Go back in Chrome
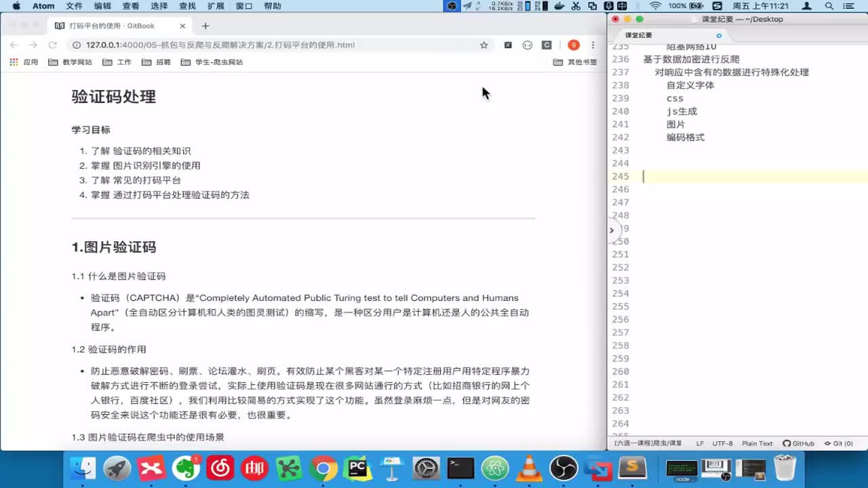Image resolution: width=868 pixels, height=488 pixels. point(14,45)
